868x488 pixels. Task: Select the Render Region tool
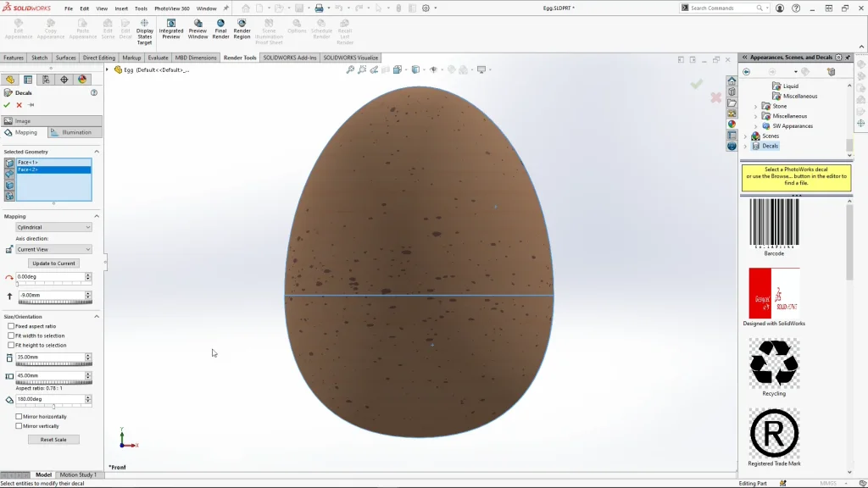coord(242,28)
